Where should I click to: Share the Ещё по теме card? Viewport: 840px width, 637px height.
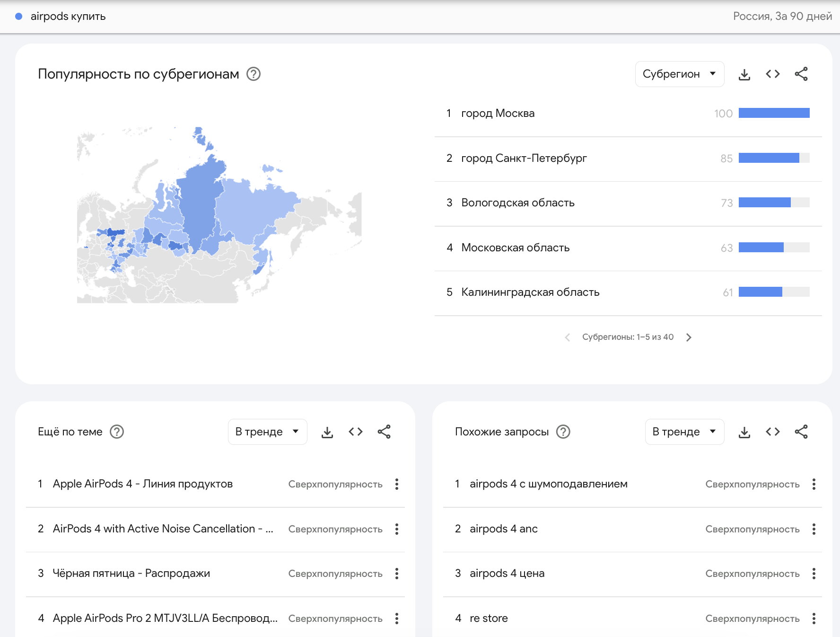click(384, 432)
